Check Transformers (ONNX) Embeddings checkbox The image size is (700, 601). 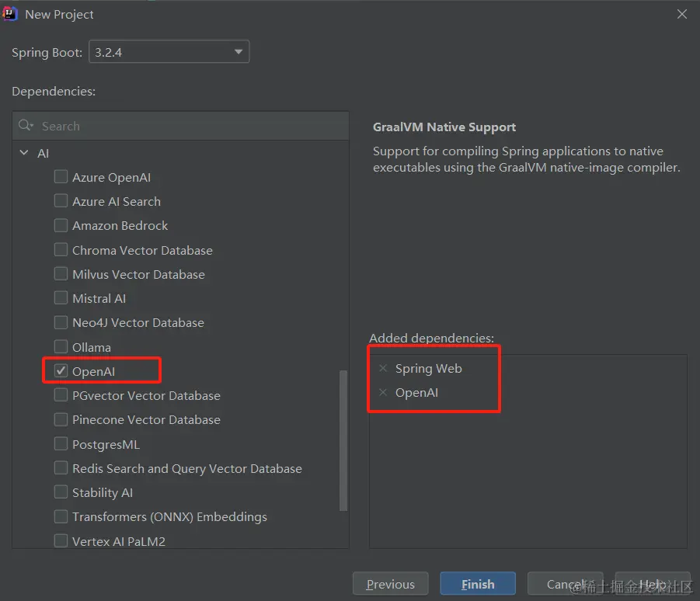61,516
